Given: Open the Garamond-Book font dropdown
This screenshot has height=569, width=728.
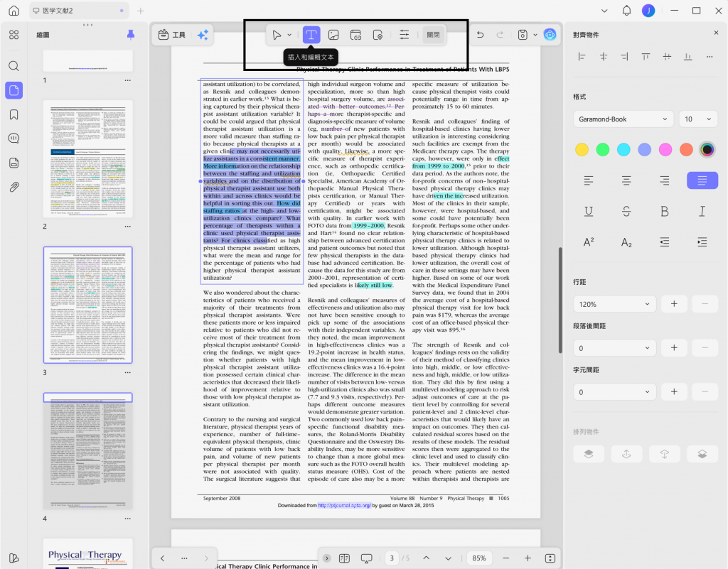Looking at the screenshot, I should pos(623,119).
